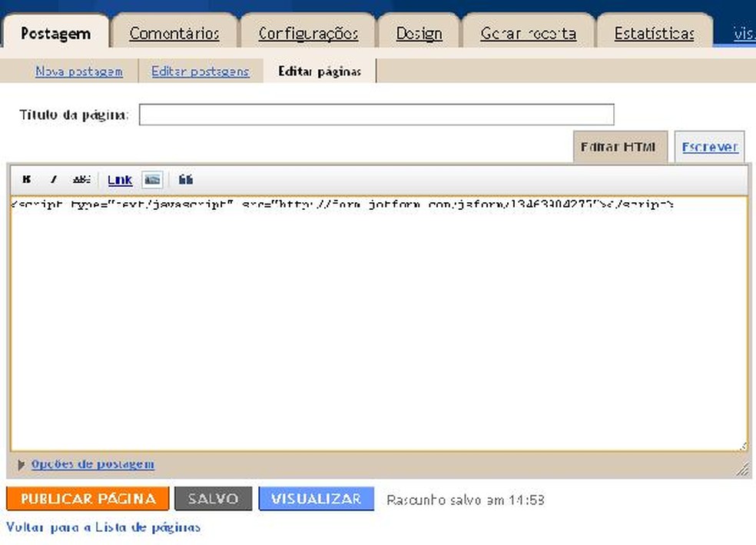
Task: Click the textarea resize grip corner
Action: point(744,447)
